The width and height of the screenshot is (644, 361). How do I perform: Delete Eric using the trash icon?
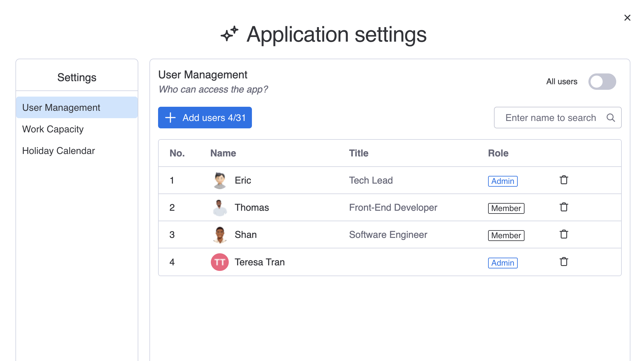564,180
